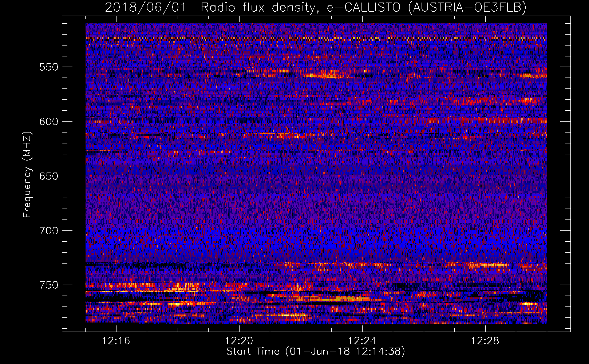589x364 pixels.
Task: Click the 12:16 time axis label
Action: (116, 341)
